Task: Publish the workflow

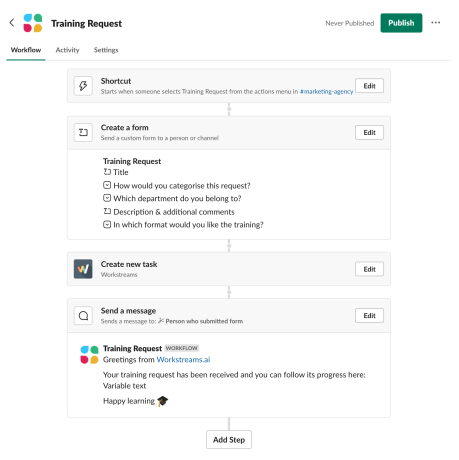Action: click(x=401, y=23)
